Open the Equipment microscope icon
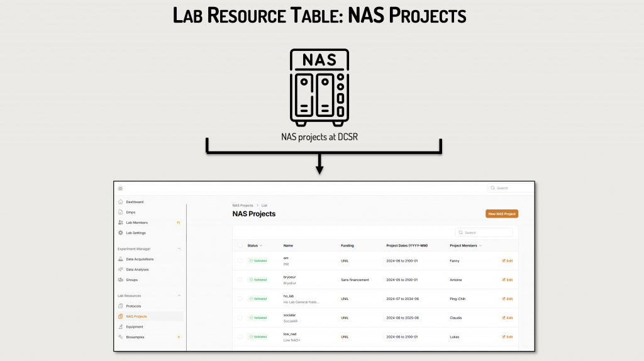 (120, 327)
